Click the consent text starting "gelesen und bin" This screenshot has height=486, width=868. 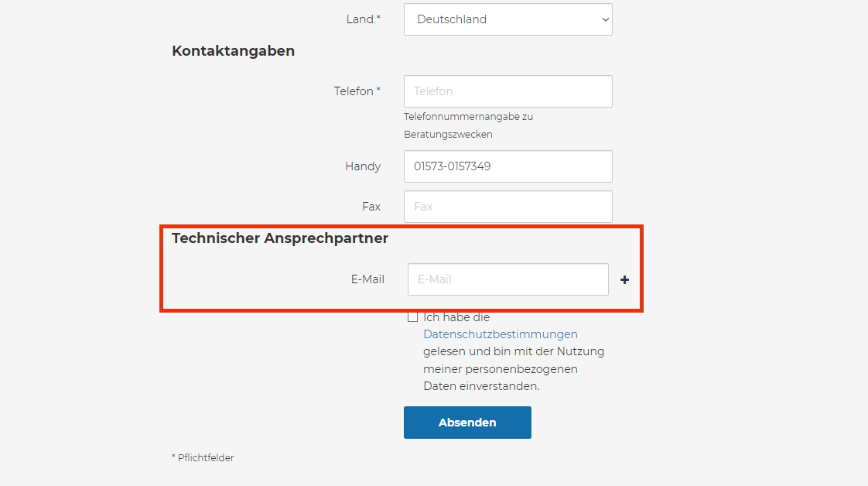pos(513,351)
